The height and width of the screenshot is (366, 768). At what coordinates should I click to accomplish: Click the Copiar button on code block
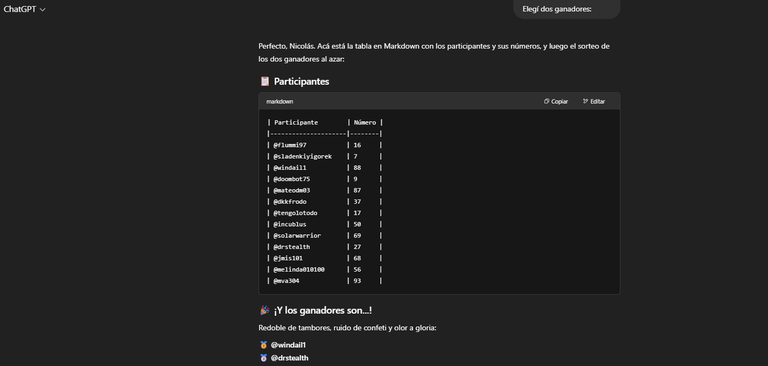click(x=556, y=101)
